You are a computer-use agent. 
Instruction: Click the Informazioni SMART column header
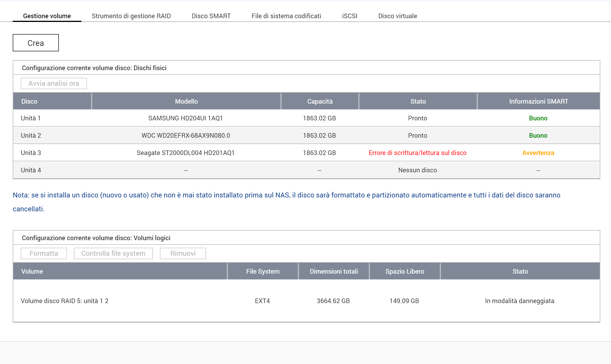(x=538, y=101)
